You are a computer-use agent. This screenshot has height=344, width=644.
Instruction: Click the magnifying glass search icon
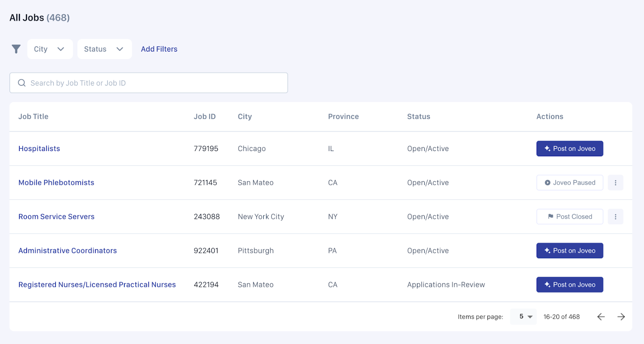pyautogui.click(x=22, y=83)
